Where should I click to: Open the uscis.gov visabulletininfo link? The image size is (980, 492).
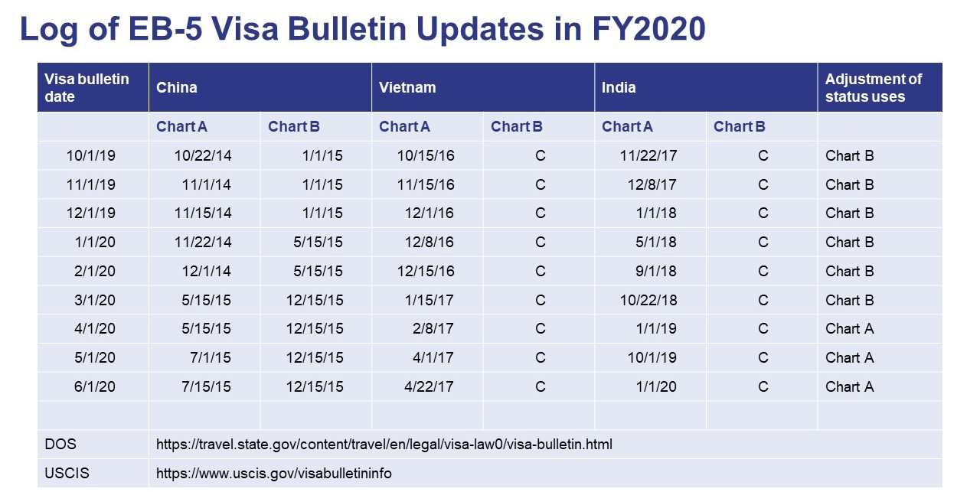273,473
